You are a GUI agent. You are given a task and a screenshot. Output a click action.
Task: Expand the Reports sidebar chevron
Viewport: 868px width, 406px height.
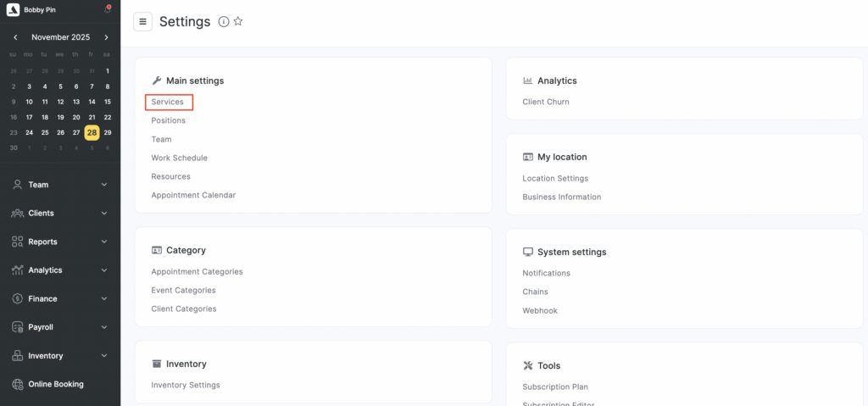pos(104,242)
